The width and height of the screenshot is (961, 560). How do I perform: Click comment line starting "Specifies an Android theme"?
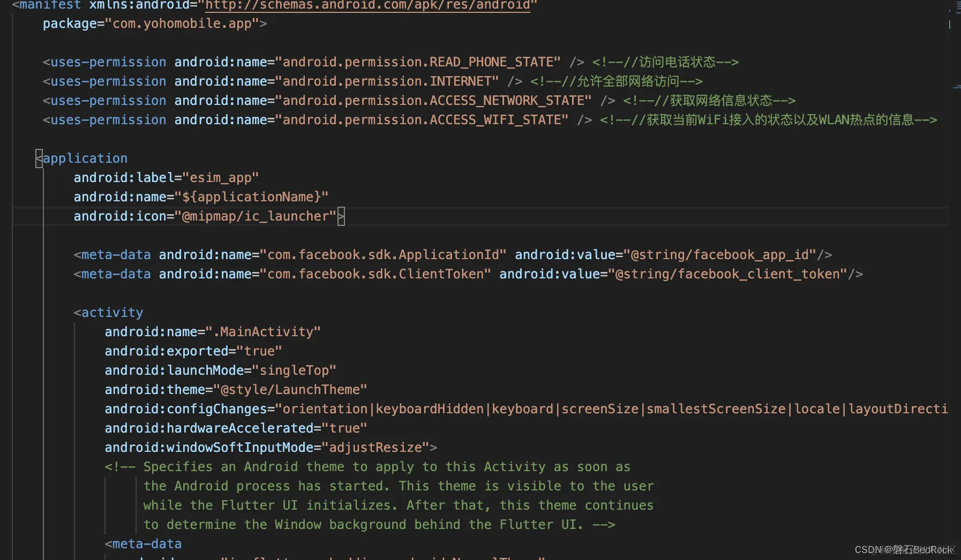367,467
